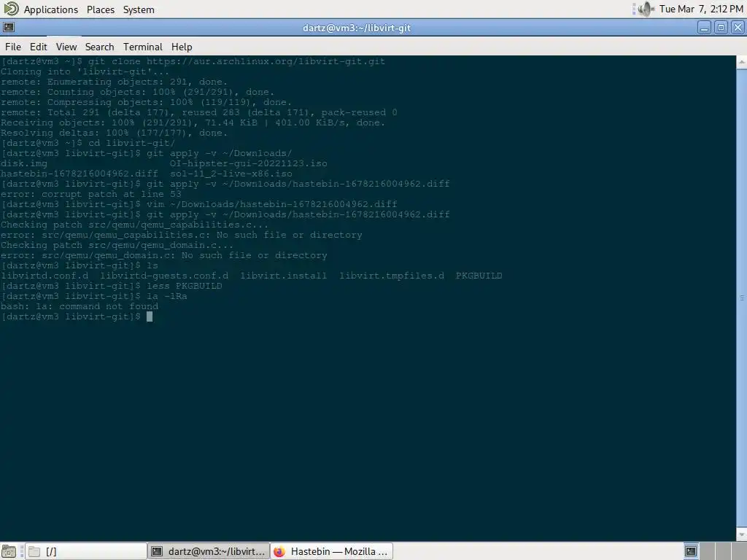Click the scrollbar down arrow in the terminal
747x560 pixels.
(x=742, y=534)
